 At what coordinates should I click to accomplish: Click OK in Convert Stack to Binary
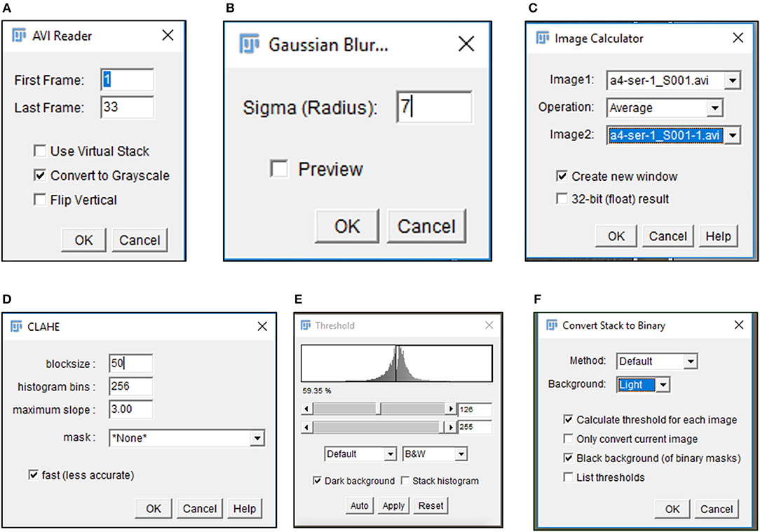point(672,509)
